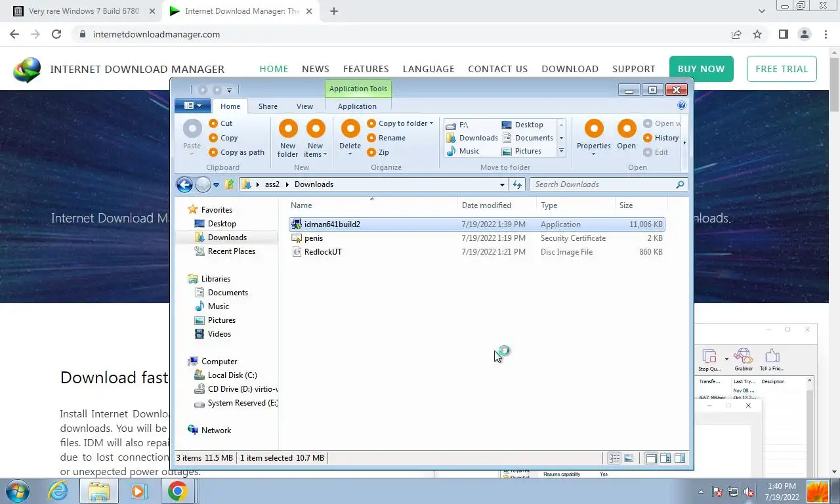Go up one folder level
840x504 pixels.
(229, 184)
